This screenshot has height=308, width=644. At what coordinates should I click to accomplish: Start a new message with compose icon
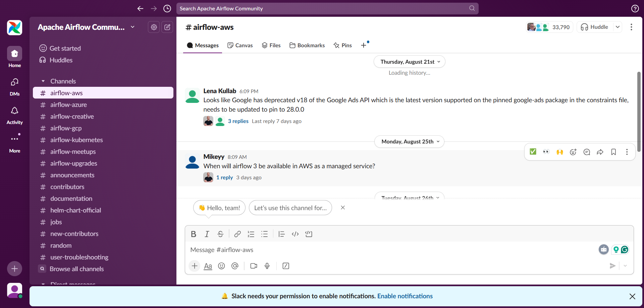pos(167,27)
